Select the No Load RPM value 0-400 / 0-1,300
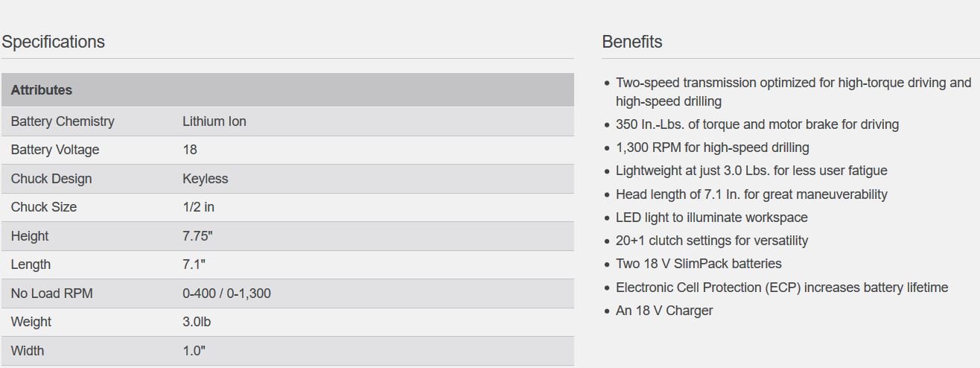Image resolution: width=980 pixels, height=368 pixels. point(227,294)
